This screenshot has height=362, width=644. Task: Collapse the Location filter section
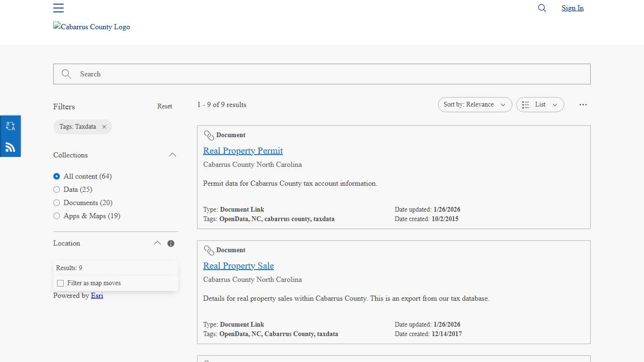pos(157,243)
